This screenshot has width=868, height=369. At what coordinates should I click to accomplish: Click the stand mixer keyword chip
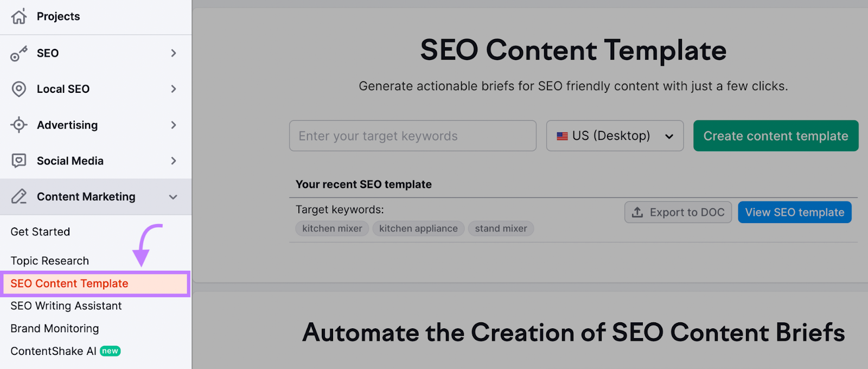(x=500, y=228)
